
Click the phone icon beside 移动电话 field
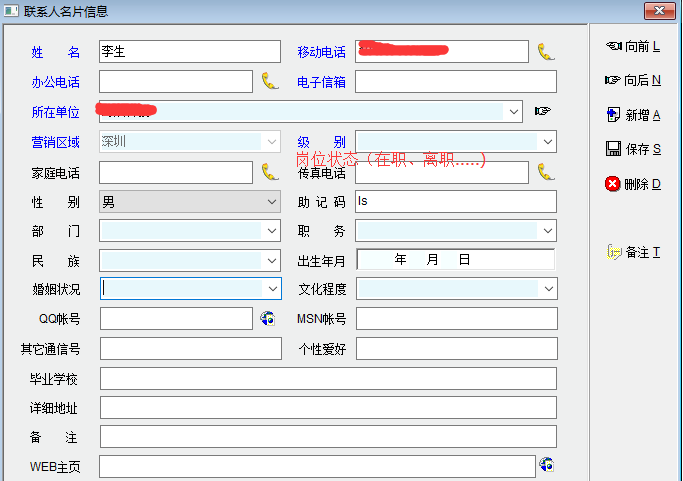545,52
